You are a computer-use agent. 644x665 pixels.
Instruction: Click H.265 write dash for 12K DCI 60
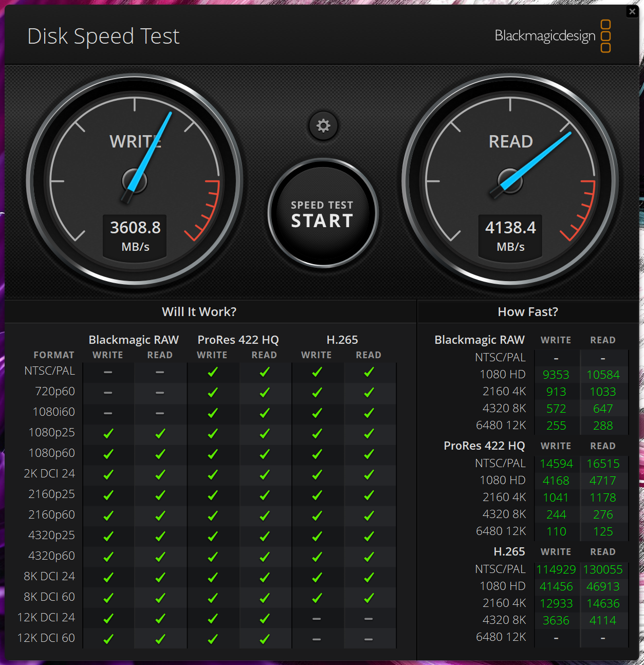pos(317,639)
